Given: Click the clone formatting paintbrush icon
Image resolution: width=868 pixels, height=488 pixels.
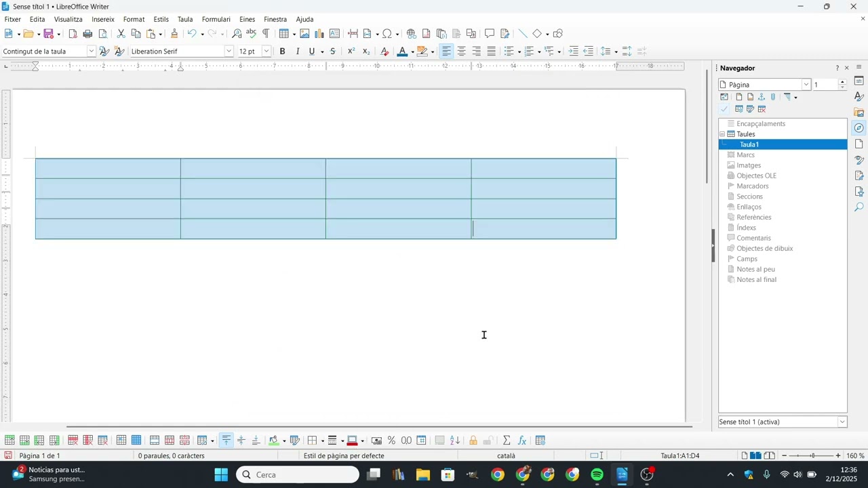Looking at the screenshot, I should (174, 34).
